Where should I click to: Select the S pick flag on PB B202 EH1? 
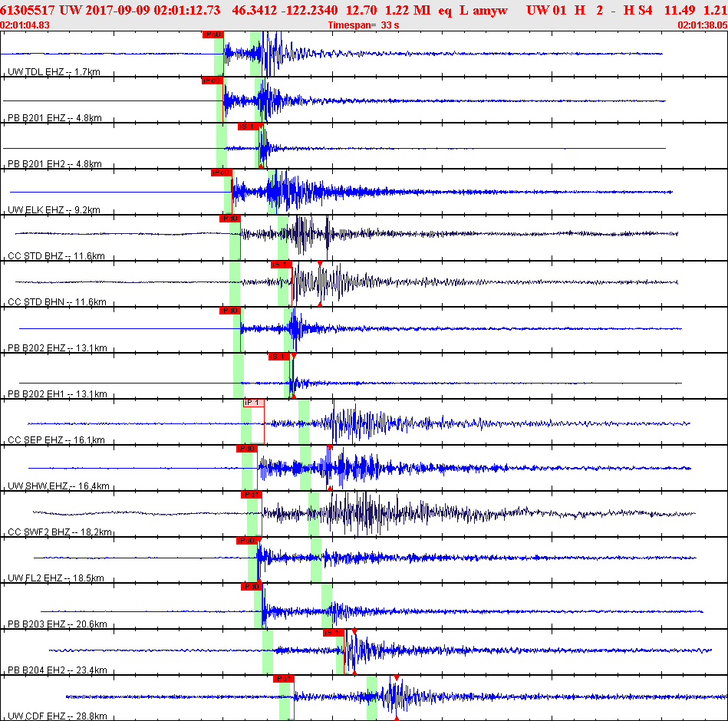pos(278,357)
